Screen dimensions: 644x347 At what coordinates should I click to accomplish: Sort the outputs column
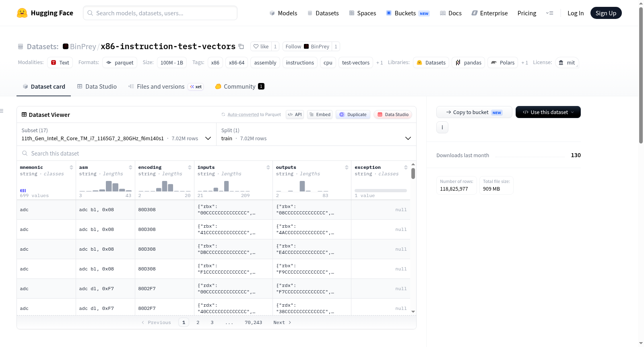[347, 167]
